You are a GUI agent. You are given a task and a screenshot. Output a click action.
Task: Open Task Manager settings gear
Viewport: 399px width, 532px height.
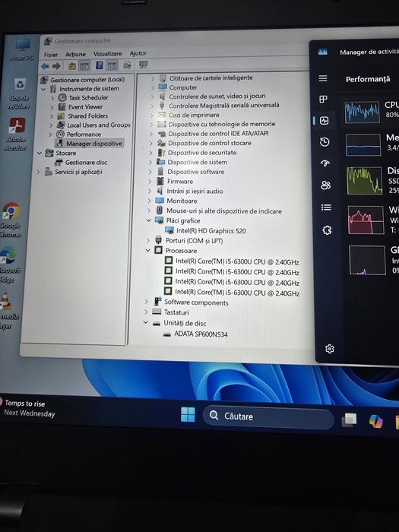(329, 348)
